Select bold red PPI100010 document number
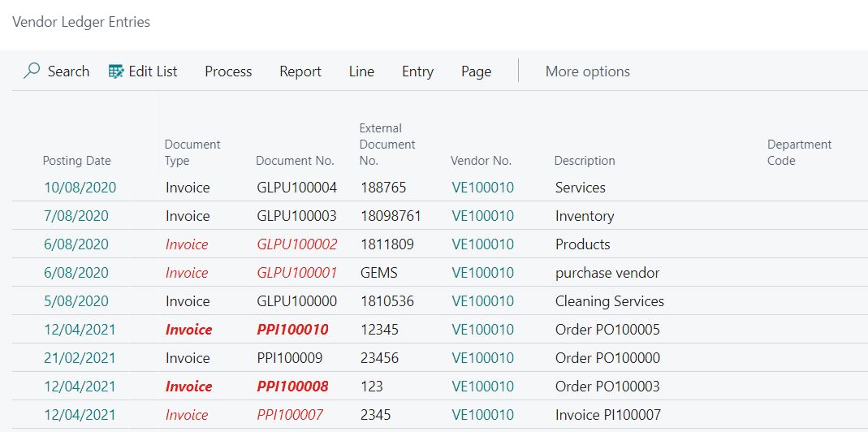Viewport: 868px width, 432px height. (292, 330)
